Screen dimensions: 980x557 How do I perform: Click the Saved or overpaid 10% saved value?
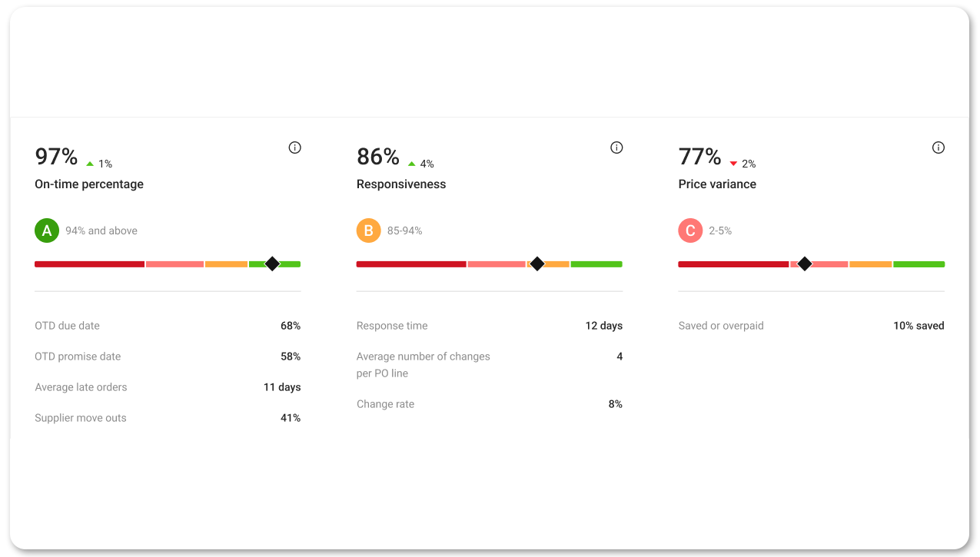click(918, 325)
